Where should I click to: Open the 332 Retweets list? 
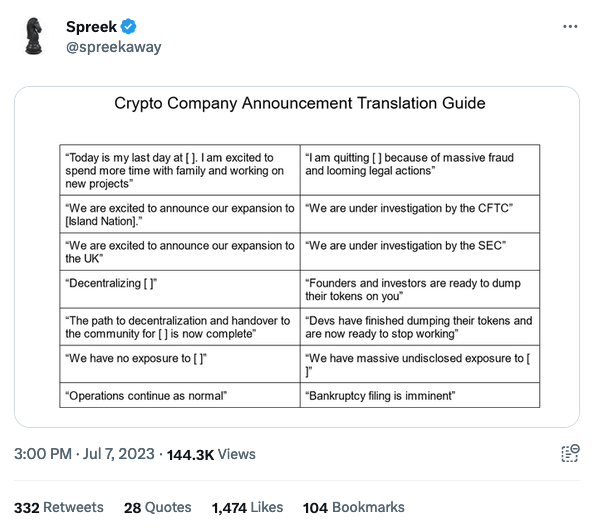59,507
